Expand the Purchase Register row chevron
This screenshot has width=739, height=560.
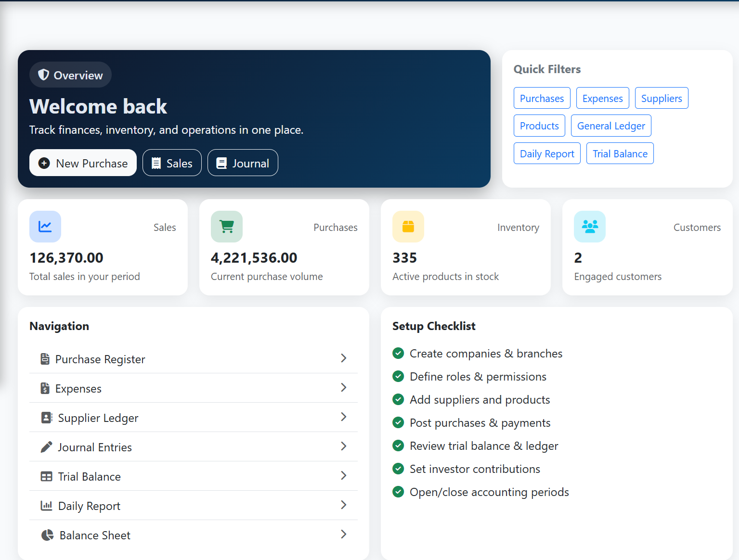click(x=344, y=358)
